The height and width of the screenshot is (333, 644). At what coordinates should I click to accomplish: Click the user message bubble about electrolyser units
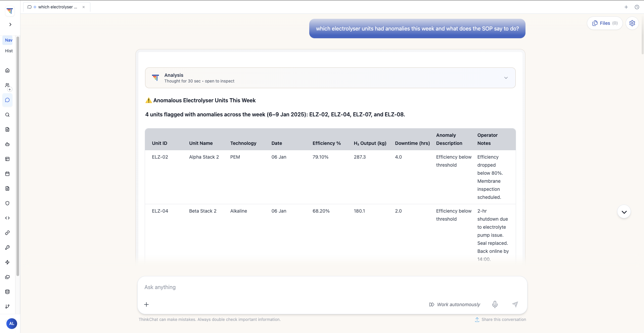tap(417, 29)
